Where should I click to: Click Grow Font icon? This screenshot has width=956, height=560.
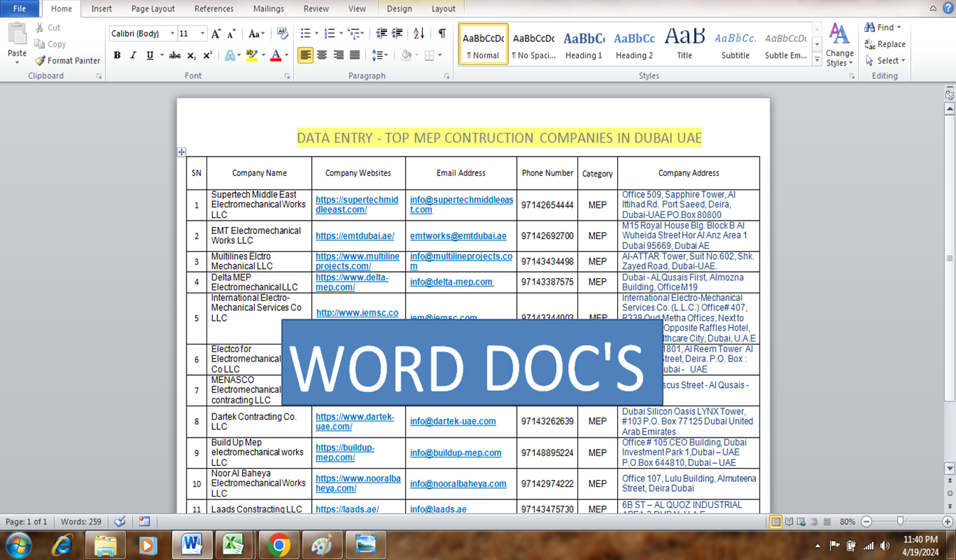216,33
